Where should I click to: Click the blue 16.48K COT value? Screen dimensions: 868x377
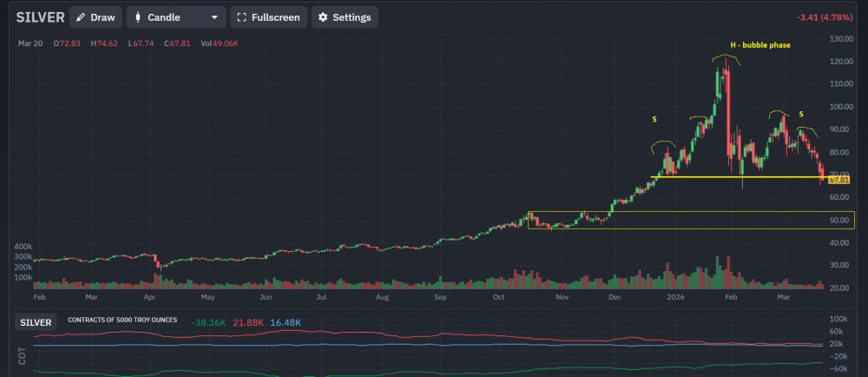tap(286, 322)
